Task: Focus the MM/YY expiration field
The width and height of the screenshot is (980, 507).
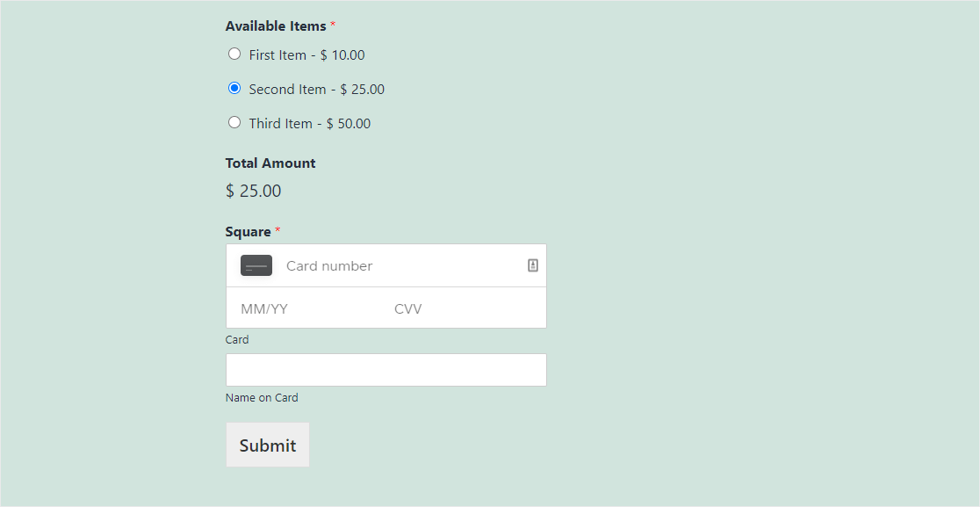Action: click(309, 308)
